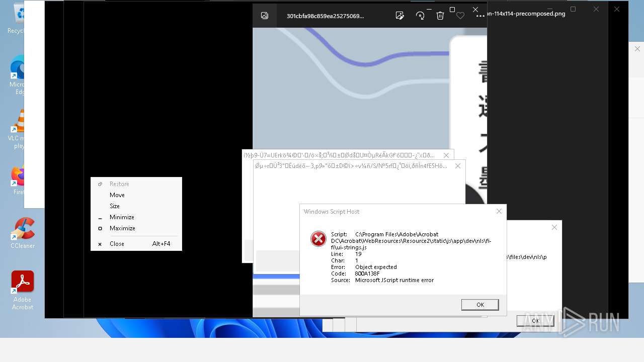Click the 'Object expected' error text
The width and height of the screenshot is (644, 362).
coord(376,267)
